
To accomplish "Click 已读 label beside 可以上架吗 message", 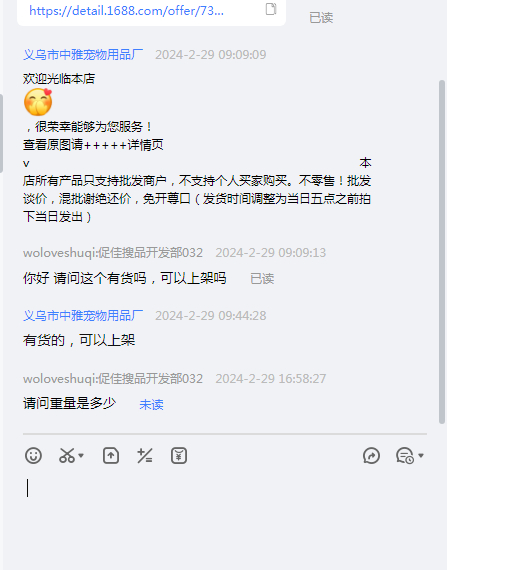I will [262, 279].
